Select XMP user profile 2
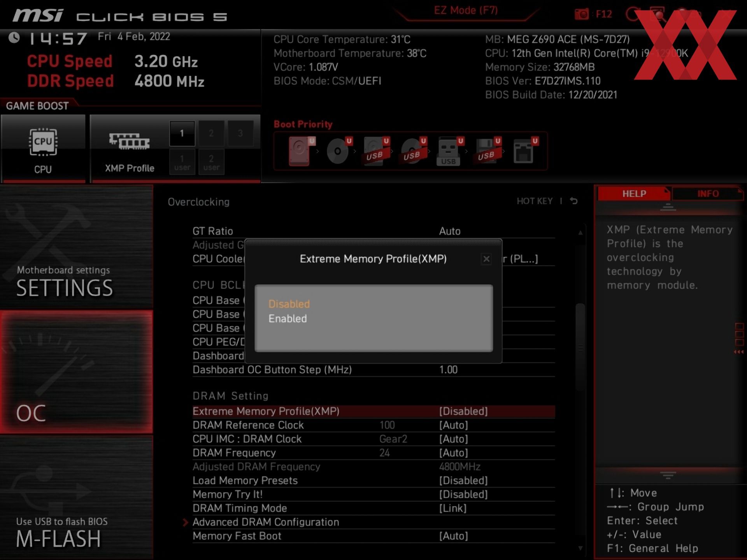This screenshot has width=747, height=560. coord(211,162)
